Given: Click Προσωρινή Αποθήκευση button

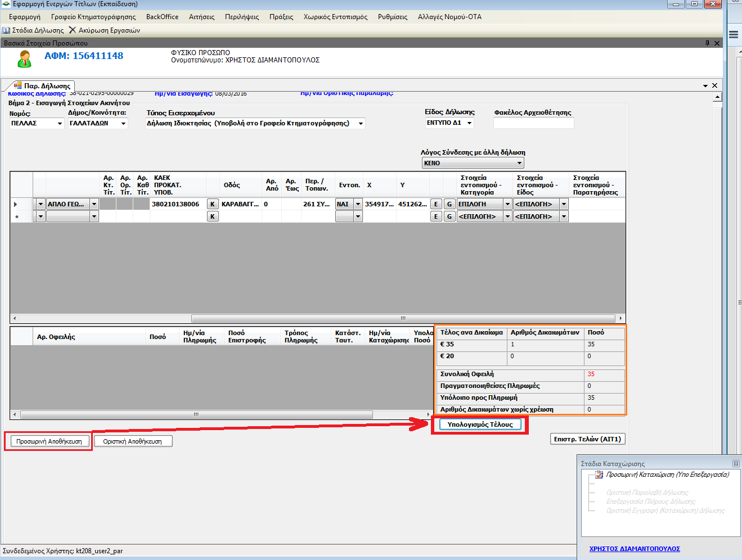Looking at the screenshot, I should click(x=49, y=441).
